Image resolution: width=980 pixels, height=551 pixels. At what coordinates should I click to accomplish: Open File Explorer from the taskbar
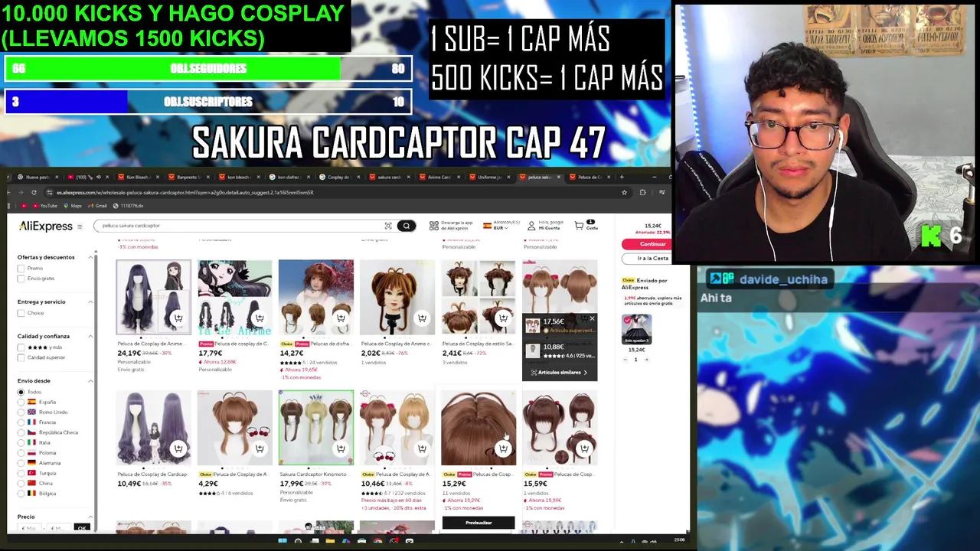tap(330, 541)
